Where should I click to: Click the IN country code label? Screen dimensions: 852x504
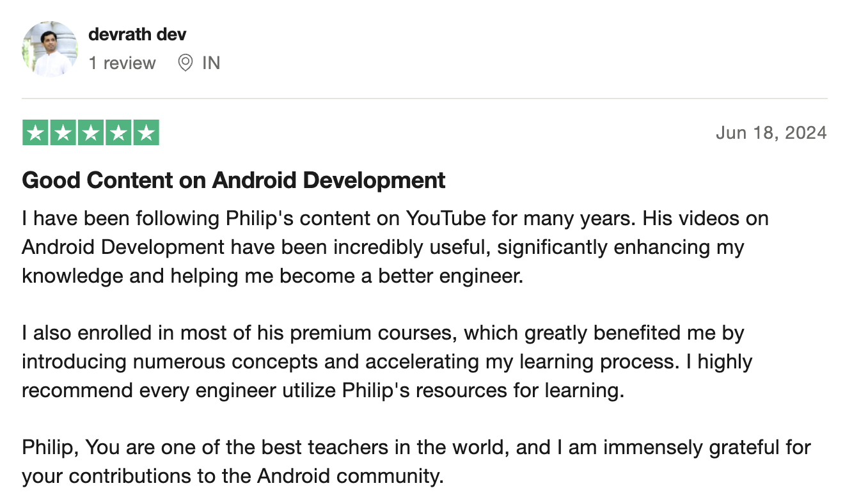(x=211, y=63)
